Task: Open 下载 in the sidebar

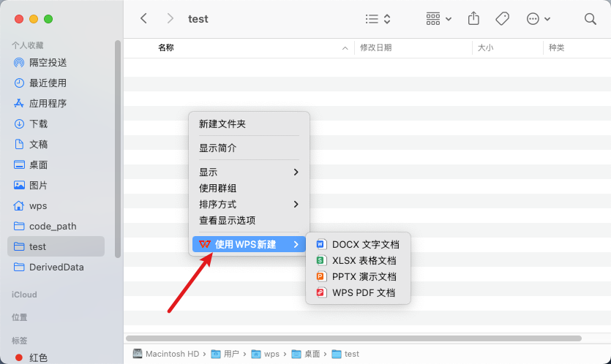Action: pyautogui.click(x=56, y=124)
